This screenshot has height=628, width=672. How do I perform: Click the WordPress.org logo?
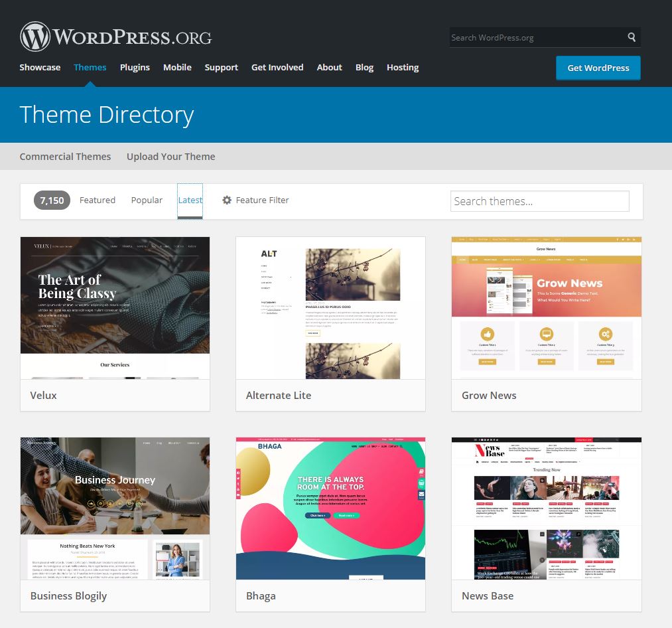point(115,37)
